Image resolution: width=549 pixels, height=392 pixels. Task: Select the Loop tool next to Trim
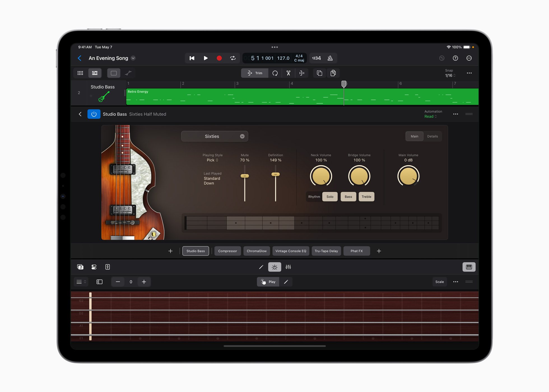coord(275,73)
